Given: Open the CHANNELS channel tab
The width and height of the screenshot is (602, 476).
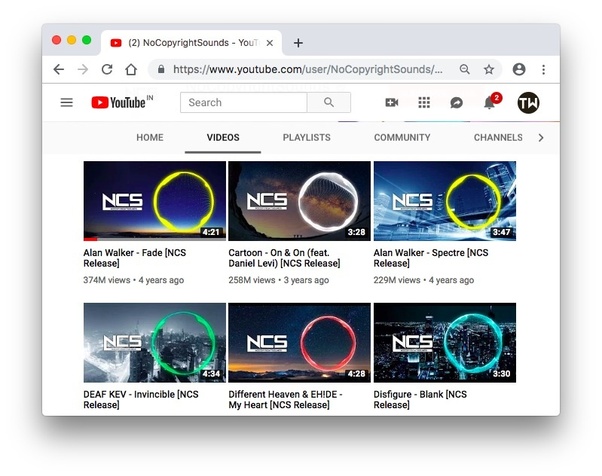Looking at the screenshot, I should [x=498, y=137].
